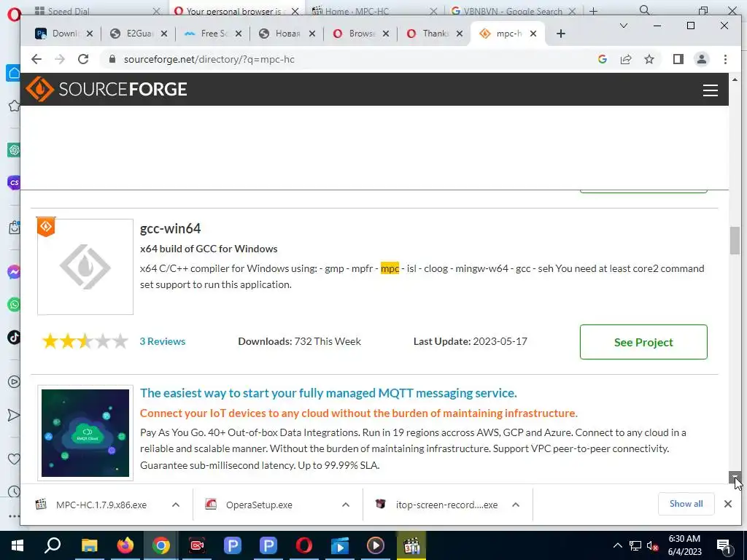Click the URL address bar

coord(352,59)
